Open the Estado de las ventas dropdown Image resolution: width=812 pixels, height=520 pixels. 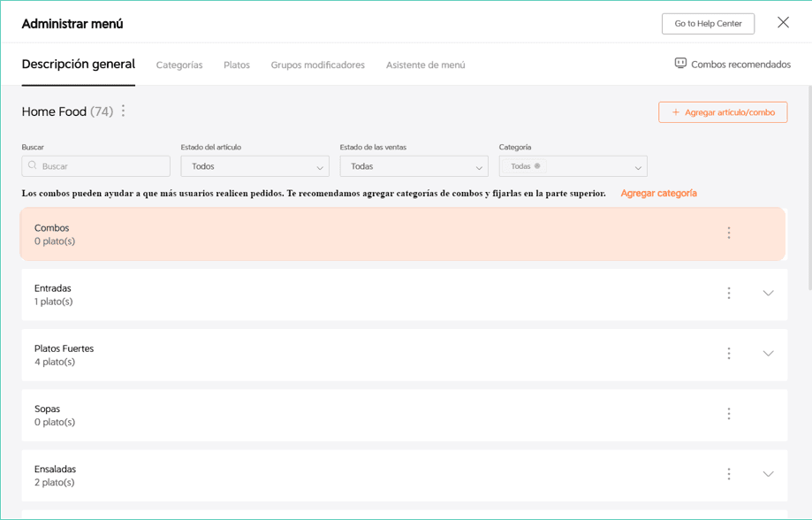click(414, 166)
